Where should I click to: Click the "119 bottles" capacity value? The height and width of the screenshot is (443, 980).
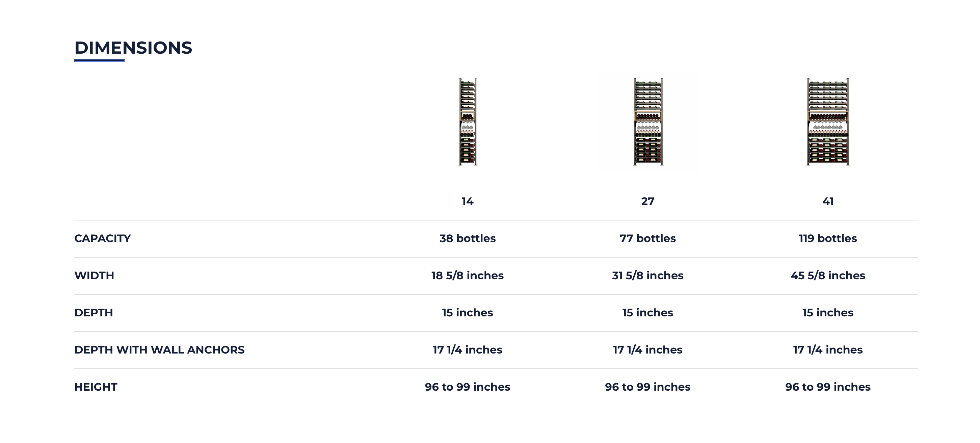[828, 239]
